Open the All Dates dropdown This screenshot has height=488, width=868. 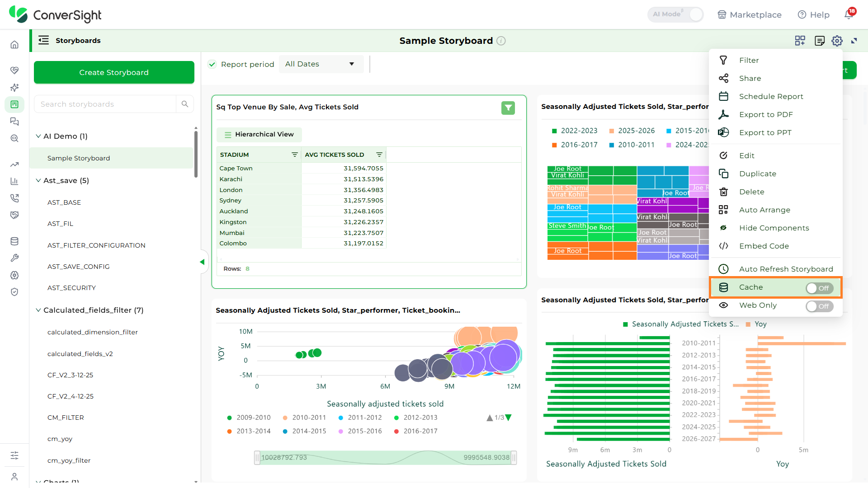point(321,64)
